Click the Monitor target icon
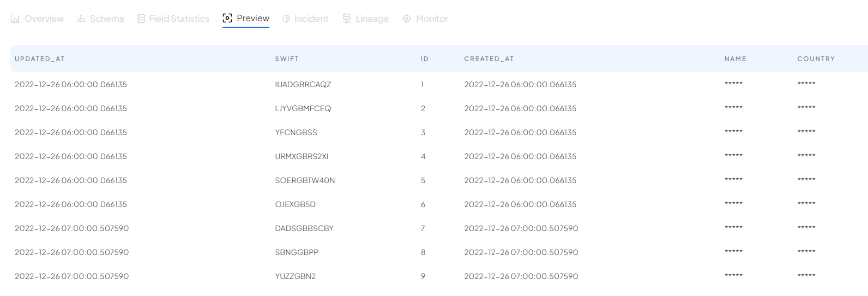 coord(407,19)
